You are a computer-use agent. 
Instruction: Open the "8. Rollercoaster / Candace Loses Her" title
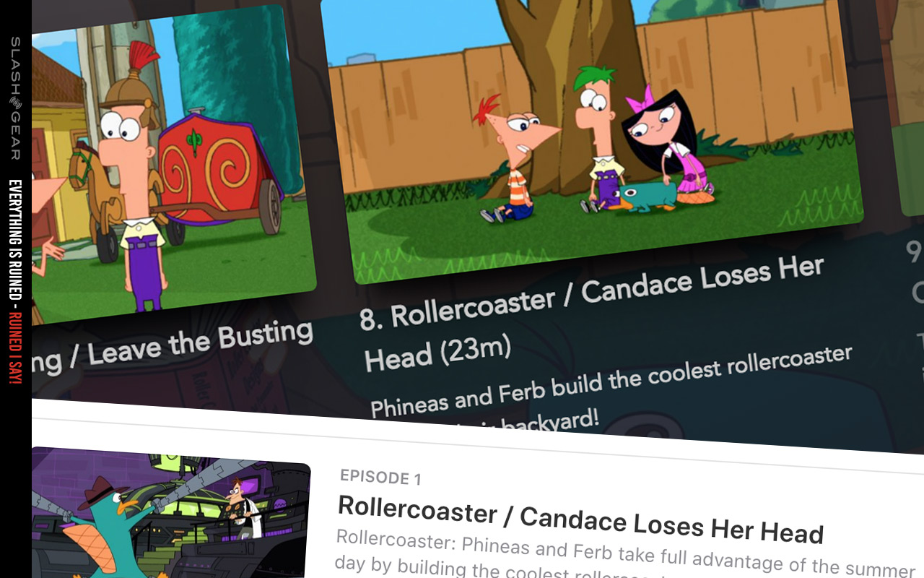click(590, 293)
